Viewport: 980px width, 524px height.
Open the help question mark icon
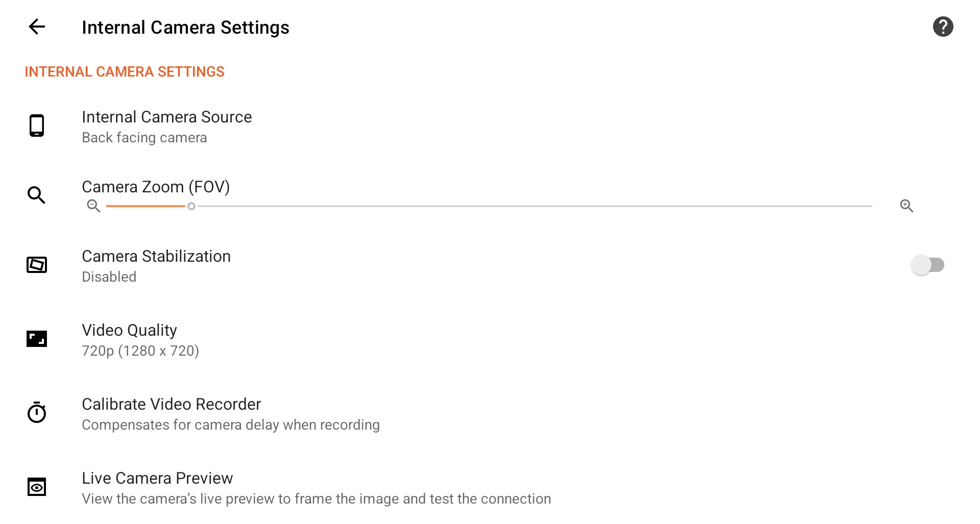coord(943,27)
